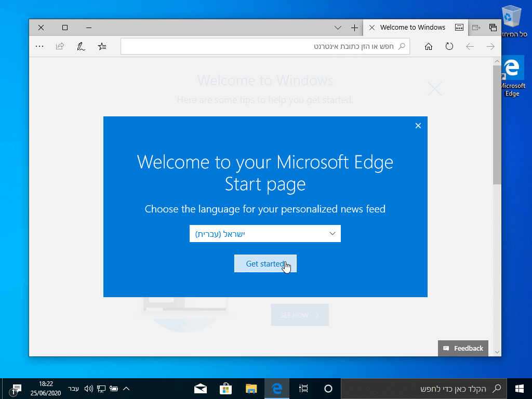
Task: Click the Set these tabs aside icon
Action: coord(476,28)
